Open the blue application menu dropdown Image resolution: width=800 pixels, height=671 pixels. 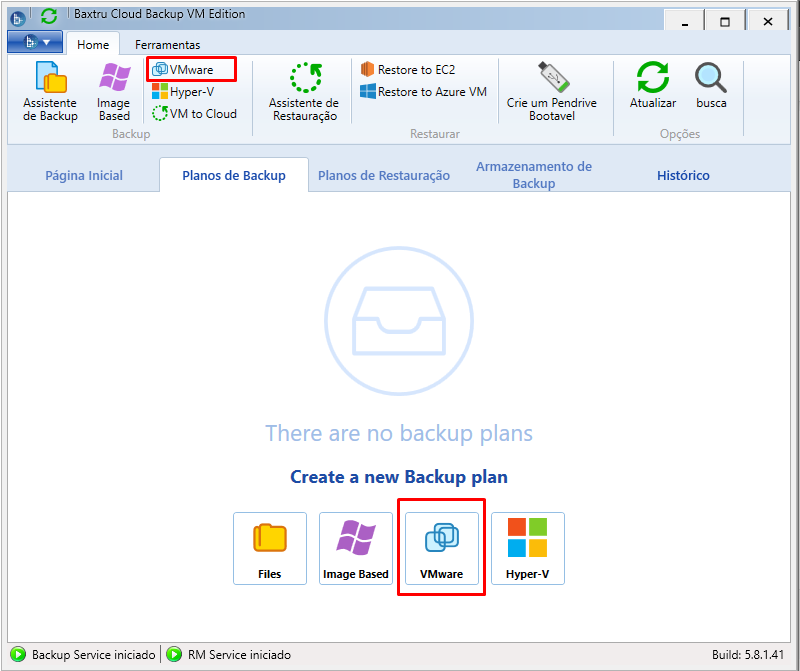click(35, 42)
